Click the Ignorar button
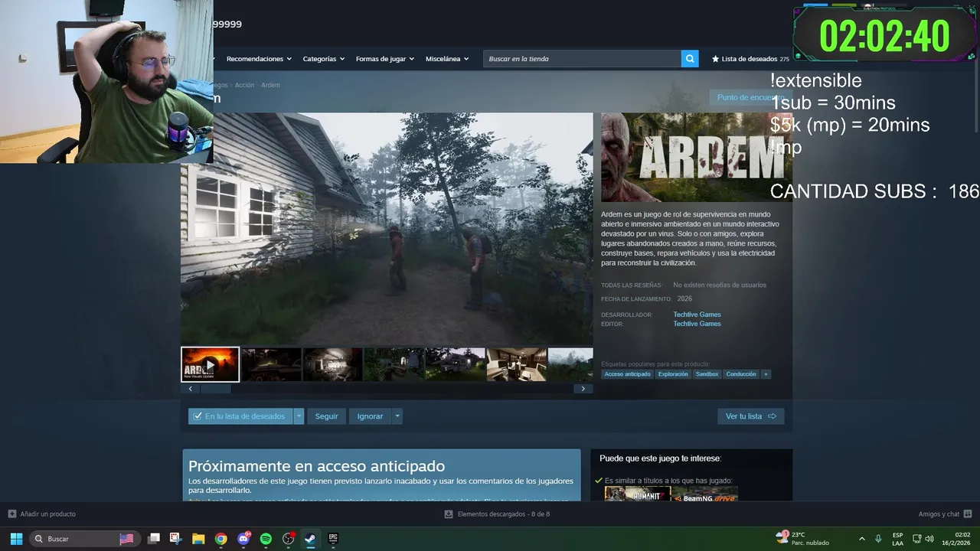 370,416
